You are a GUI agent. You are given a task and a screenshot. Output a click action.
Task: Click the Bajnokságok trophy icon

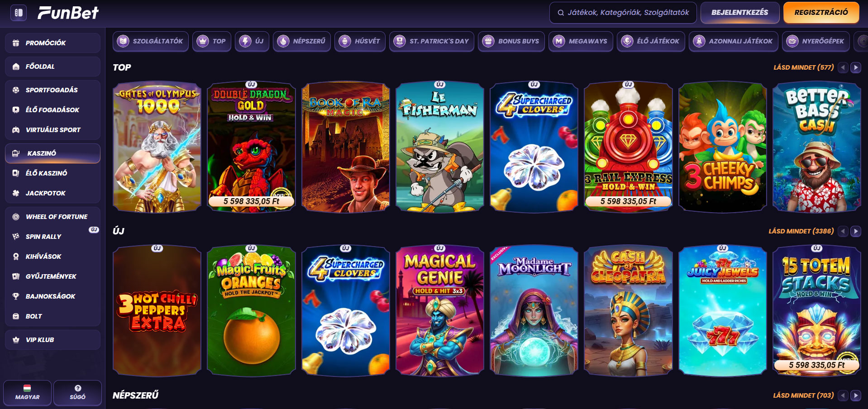16,296
